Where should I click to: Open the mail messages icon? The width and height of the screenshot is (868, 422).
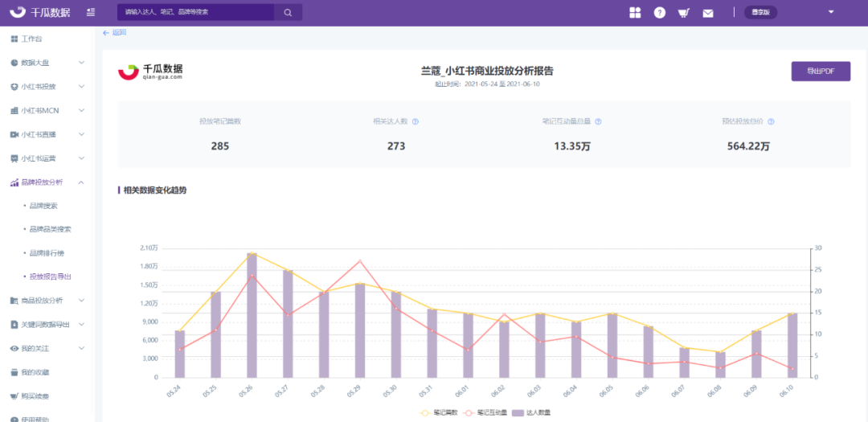click(708, 14)
